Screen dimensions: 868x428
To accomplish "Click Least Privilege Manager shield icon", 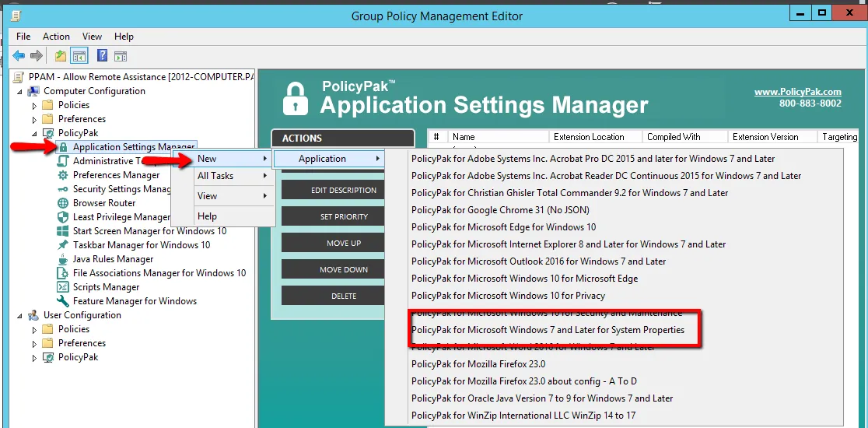I will pos(63,217).
